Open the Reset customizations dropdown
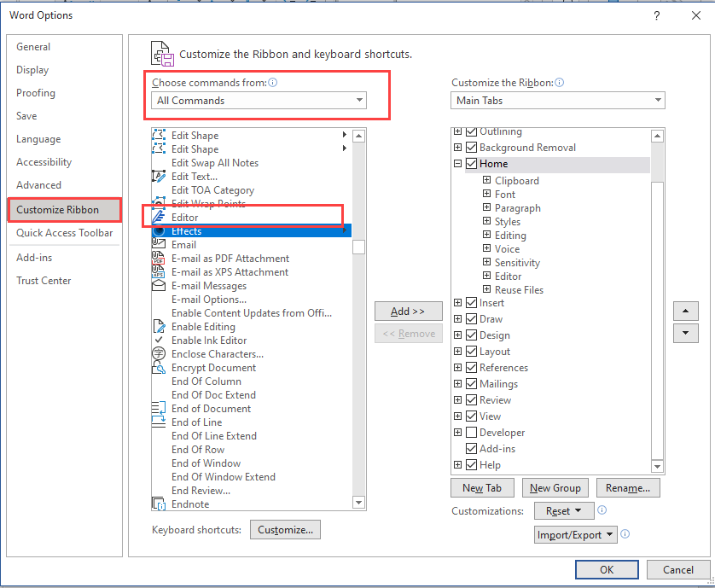715x588 pixels. point(564,511)
